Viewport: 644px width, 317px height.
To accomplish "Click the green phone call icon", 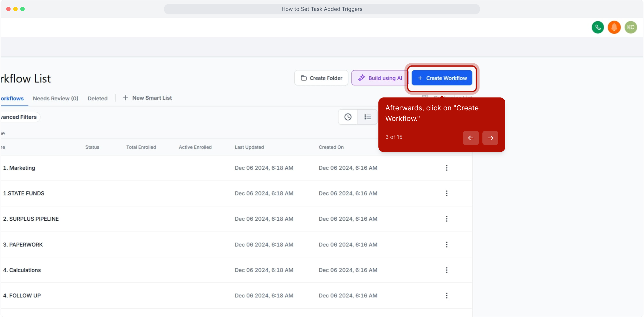I will [x=598, y=27].
